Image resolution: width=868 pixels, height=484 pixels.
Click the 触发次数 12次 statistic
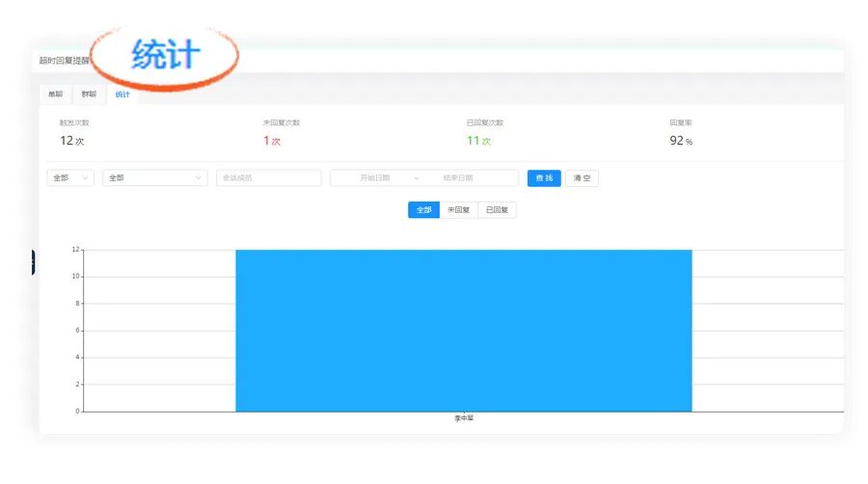[72, 141]
